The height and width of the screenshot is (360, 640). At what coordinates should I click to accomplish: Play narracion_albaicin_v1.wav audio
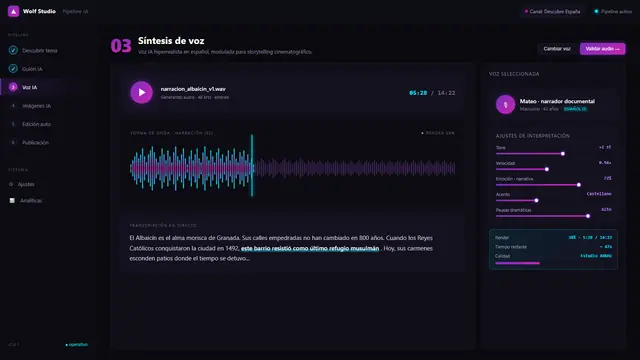[142, 92]
